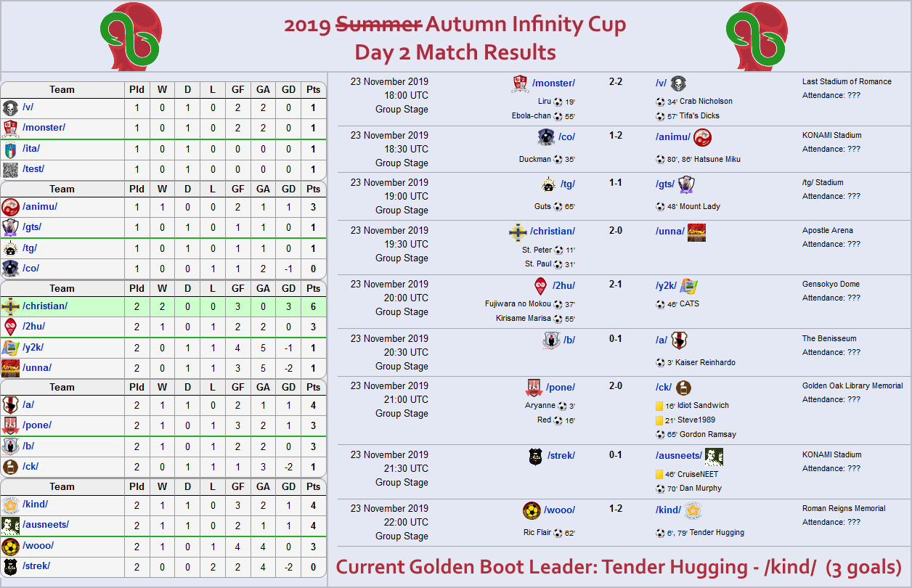Open the /strek/ link in the standings table
Viewport: 912px width, 588px height.
pyautogui.click(x=36, y=565)
